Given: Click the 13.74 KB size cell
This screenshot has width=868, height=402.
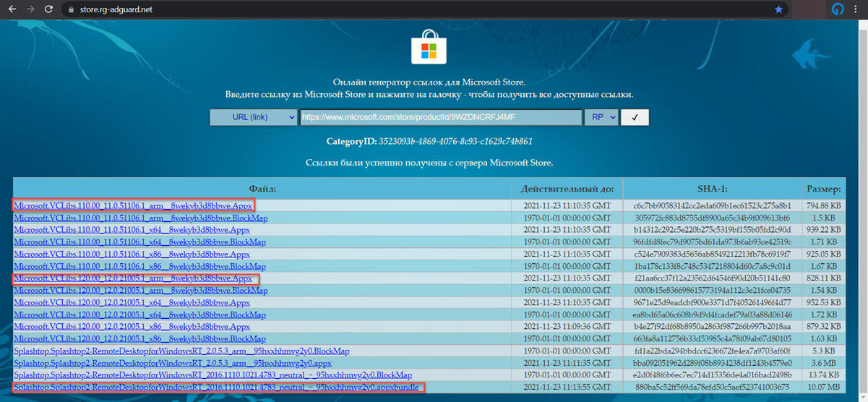Looking at the screenshot, I should (825, 376).
